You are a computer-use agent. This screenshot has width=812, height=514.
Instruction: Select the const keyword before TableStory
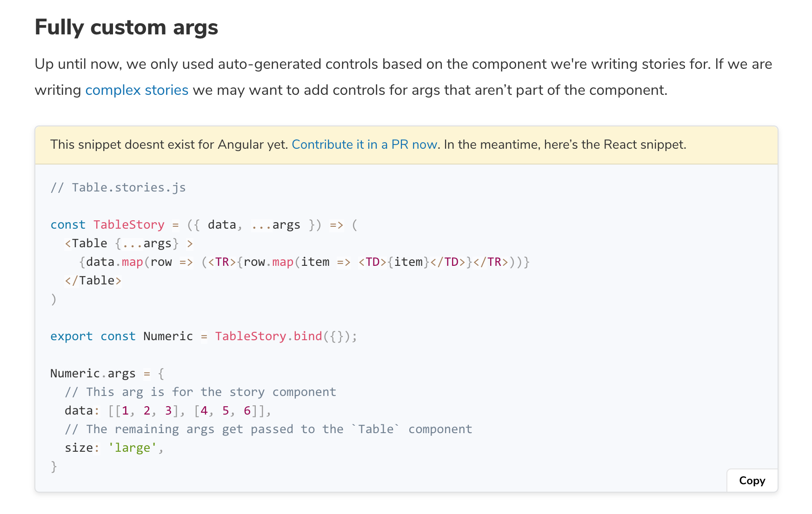(x=67, y=224)
